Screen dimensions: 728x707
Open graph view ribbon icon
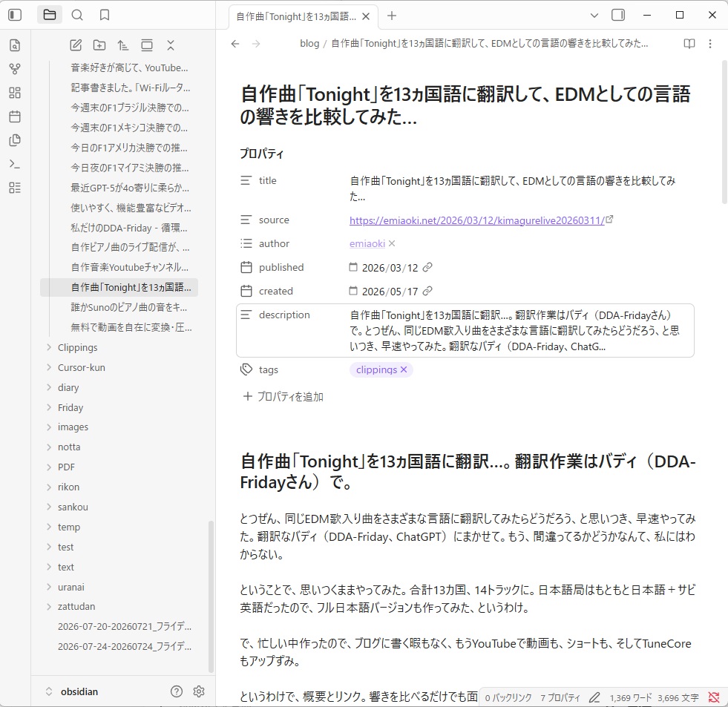pos(15,69)
